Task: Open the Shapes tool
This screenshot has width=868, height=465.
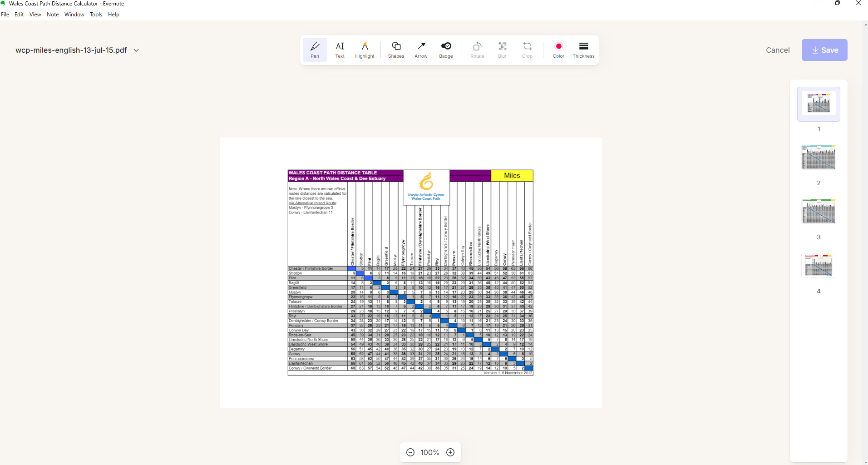Action: [x=395, y=49]
